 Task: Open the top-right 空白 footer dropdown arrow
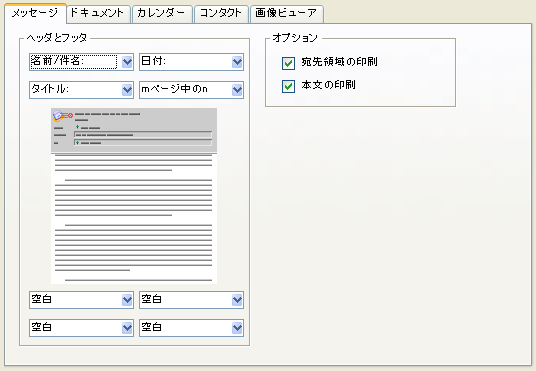point(237,300)
